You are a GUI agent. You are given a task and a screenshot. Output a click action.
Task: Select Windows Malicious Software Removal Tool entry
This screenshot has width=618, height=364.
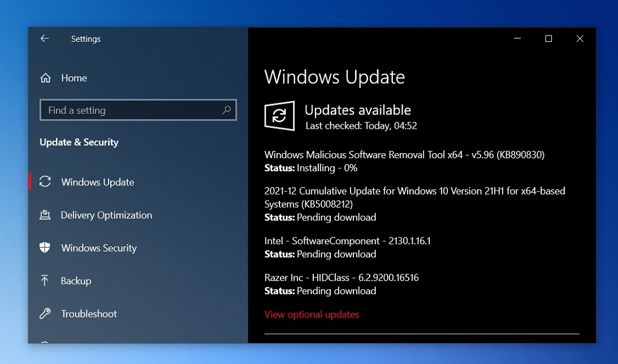point(404,155)
